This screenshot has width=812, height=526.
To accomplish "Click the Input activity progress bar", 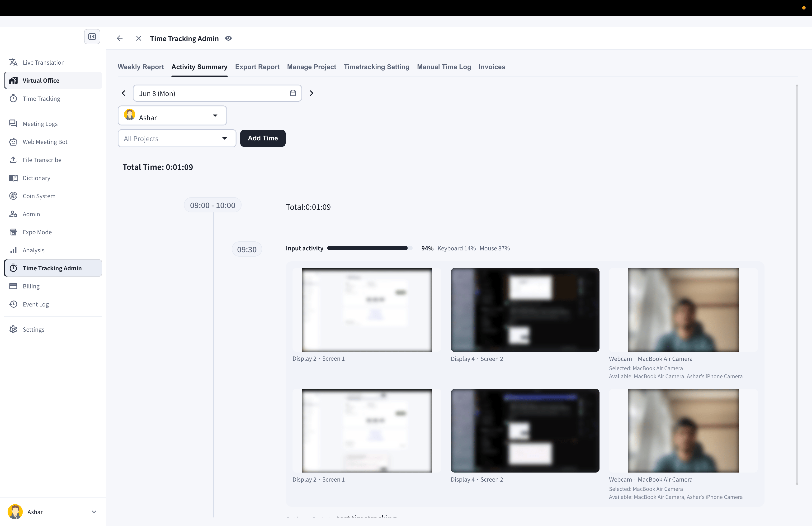I will 370,248.
